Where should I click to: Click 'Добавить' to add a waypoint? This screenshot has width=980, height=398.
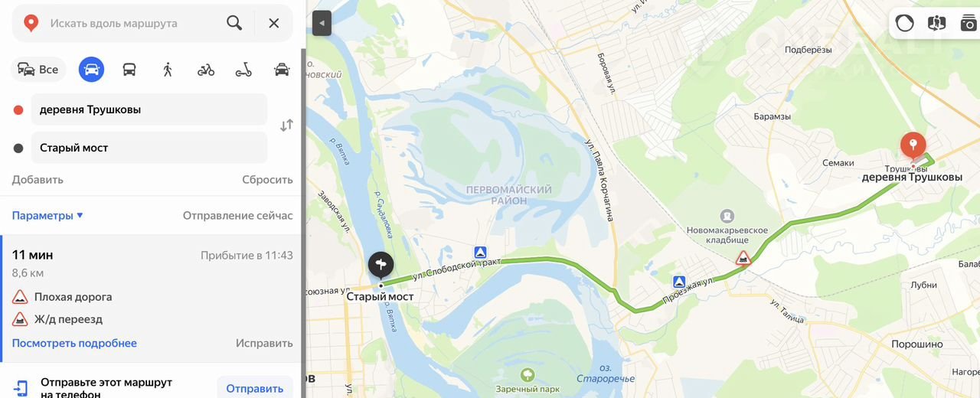pos(38,180)
